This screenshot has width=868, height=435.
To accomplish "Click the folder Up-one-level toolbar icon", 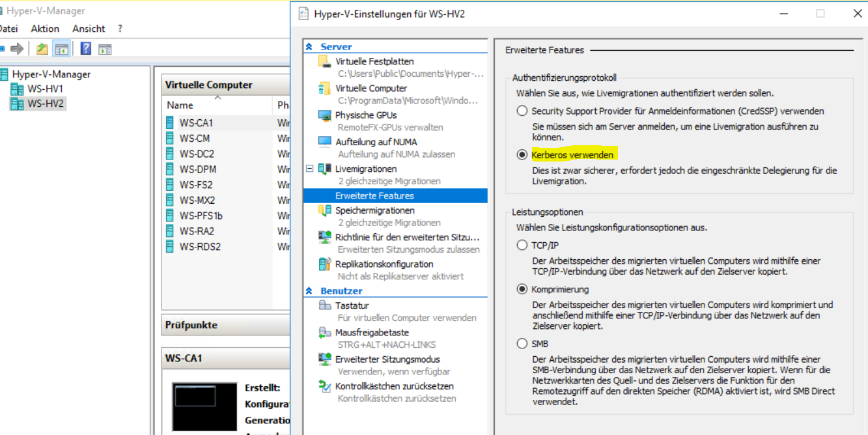I will [42, 49].
